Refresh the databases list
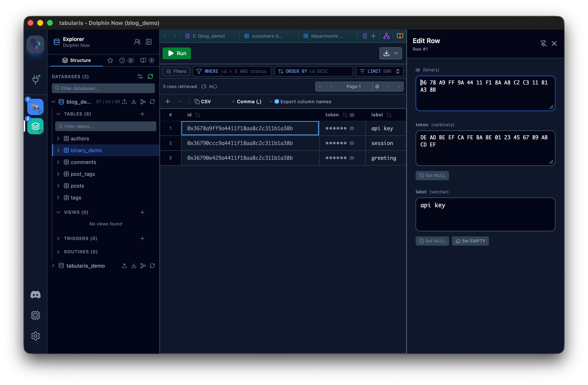The height and width of the screenshot is (385, 588). (151, 76)
